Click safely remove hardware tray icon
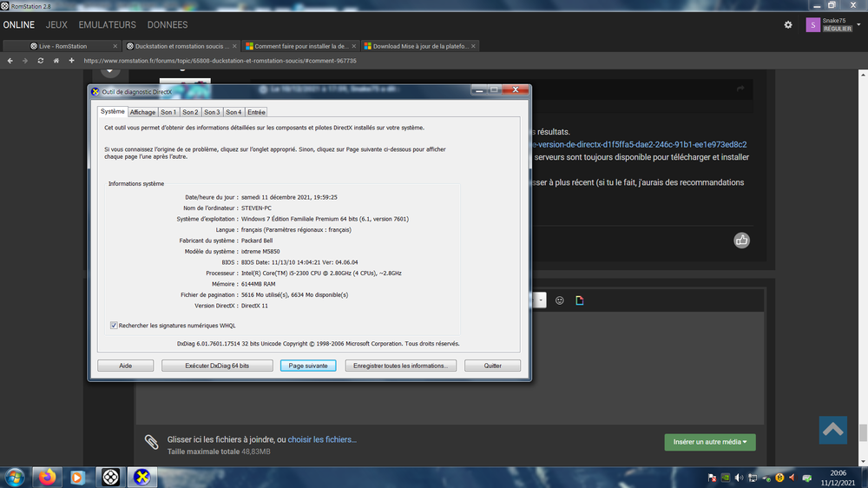 pyautogui.click(x=766, y=478)
